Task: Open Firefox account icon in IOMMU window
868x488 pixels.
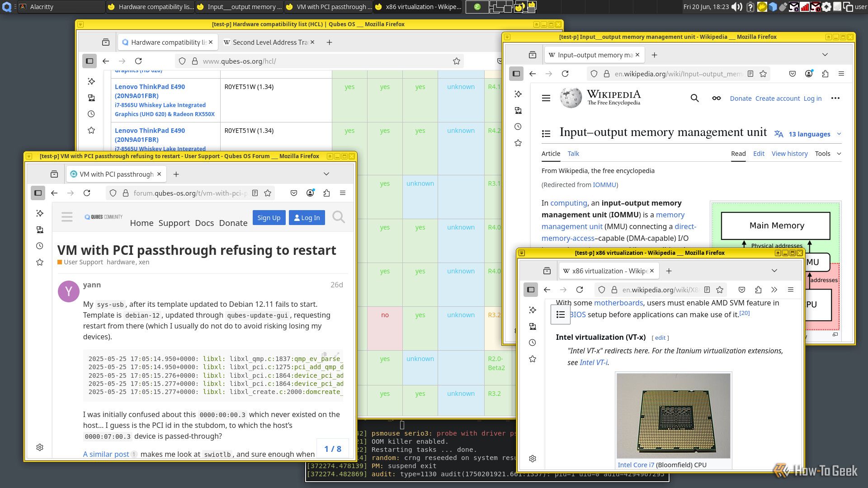Action: (x=809, y=74)
